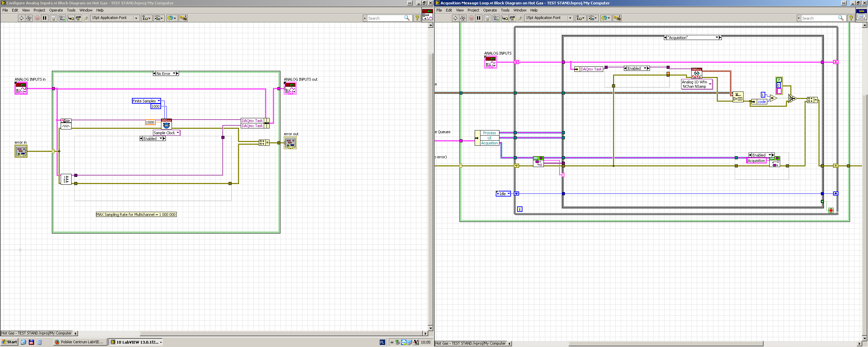Click Abort Execution in Configure Analog Inputs window
The image size is (868, 347).
click(x=37, y=18)
